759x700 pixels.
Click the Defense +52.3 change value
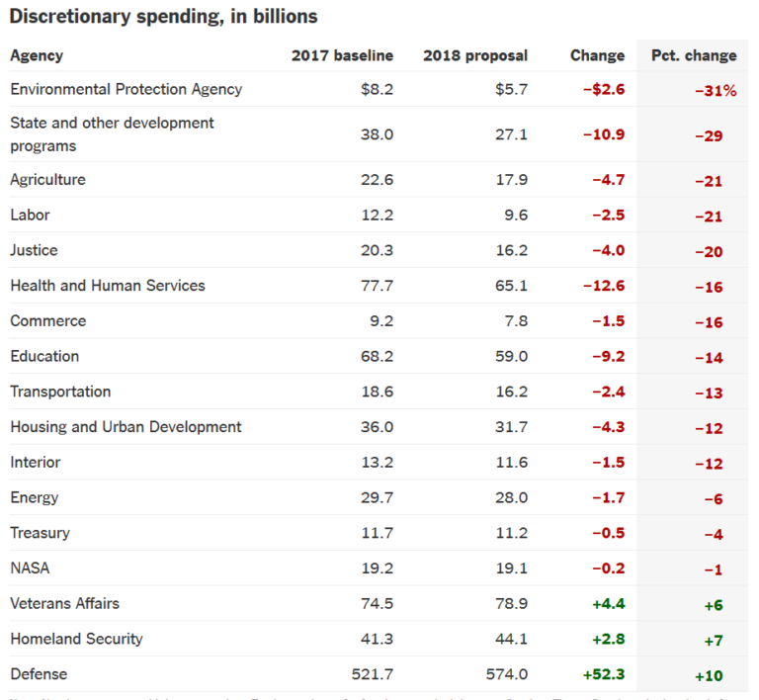tap(604, 674)
